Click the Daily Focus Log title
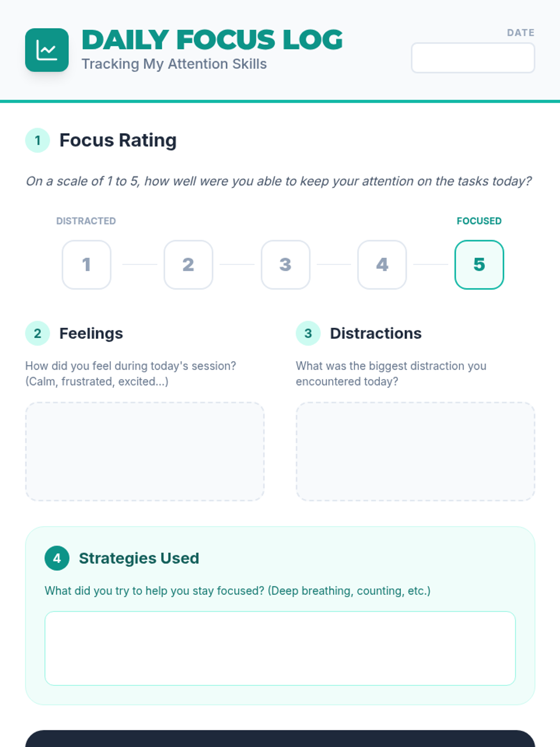560x747 pixels. click(212, 40)
